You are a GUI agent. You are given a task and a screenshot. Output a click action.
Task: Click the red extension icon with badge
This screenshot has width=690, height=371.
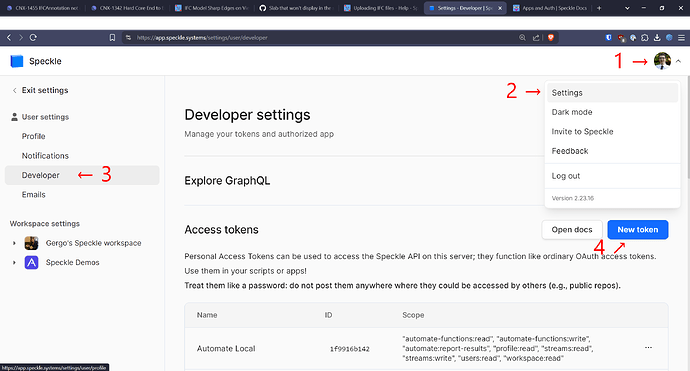621,38
